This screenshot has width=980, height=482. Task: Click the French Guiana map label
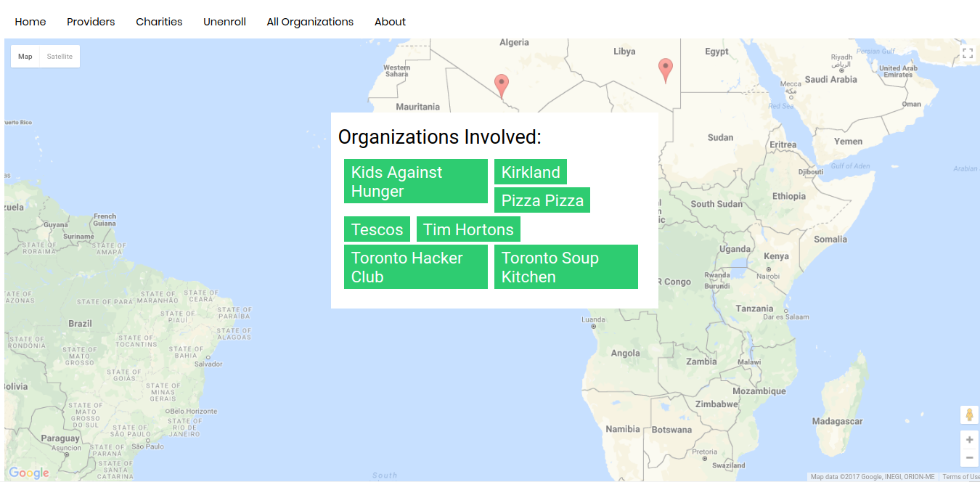click(105, 220)
